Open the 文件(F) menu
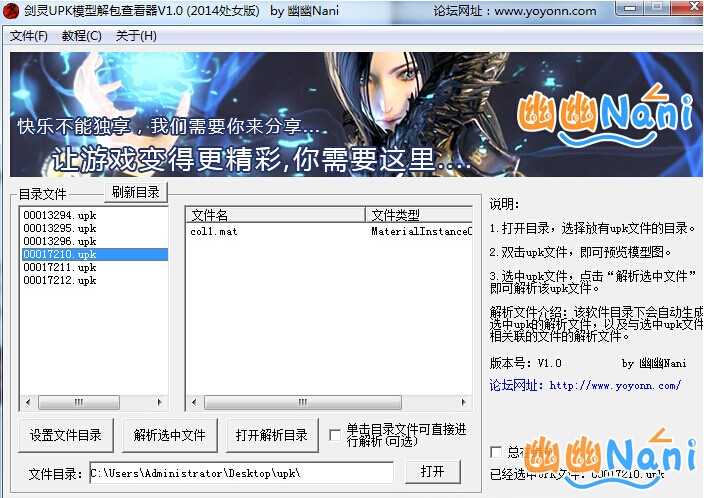The height and width of the screenshot is (498, 704). coord(29,35)
